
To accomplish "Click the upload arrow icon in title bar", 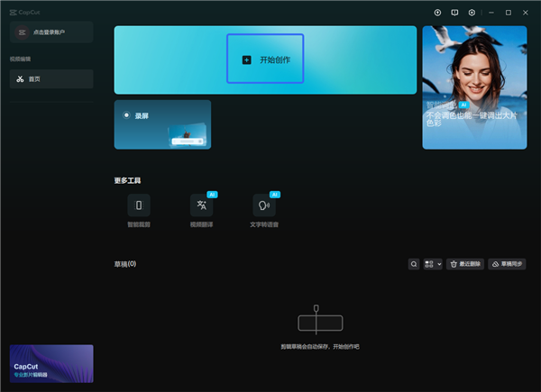I will pos(437,13).
